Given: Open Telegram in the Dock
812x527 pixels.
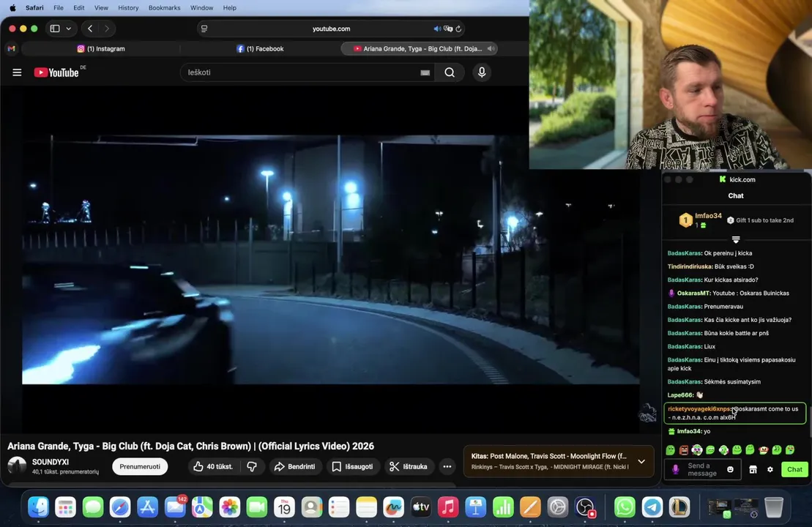Looking at the screenshot, I should [652, 507].
